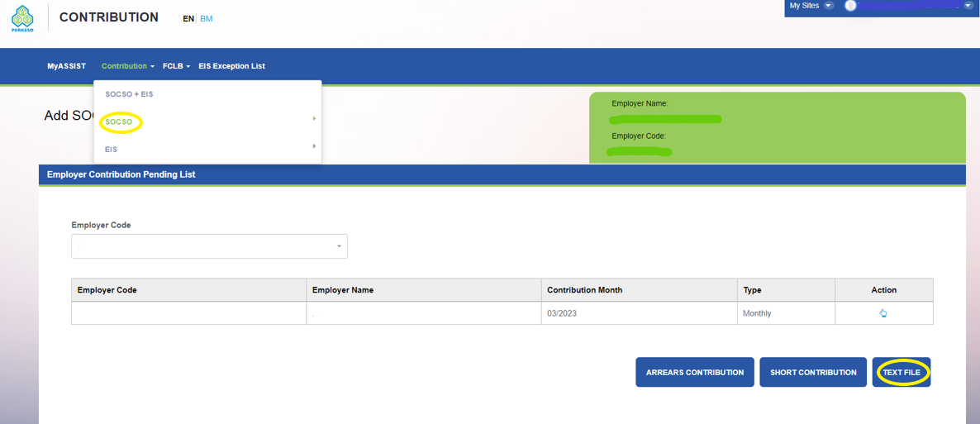The height and width of the screenshot is (424, 980).
Task: Open the Employer Code combo box
Action: pyautogui.click(x=209, y=246)
